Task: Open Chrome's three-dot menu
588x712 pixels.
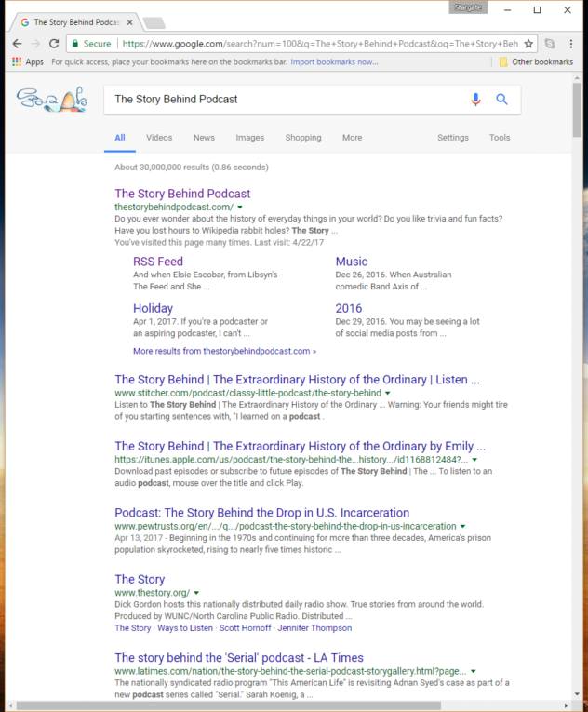Action: pos(570,44)
